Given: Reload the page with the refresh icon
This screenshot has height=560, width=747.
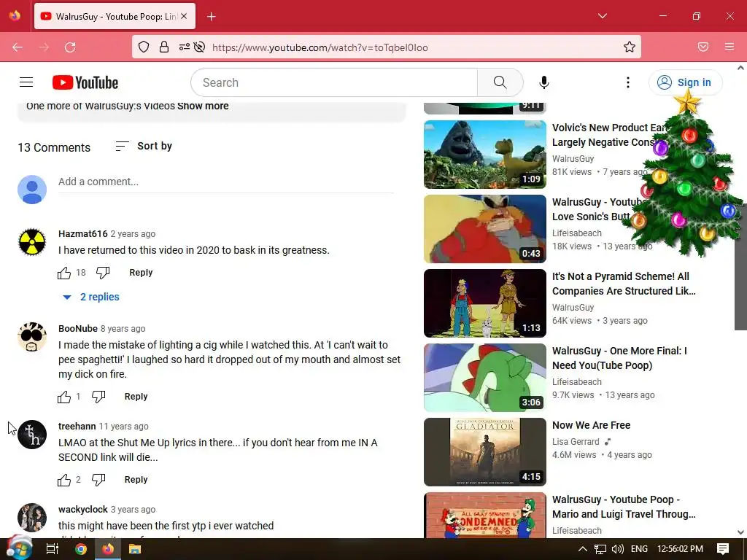Looking at the screenshot, I should tap(70, 47).
